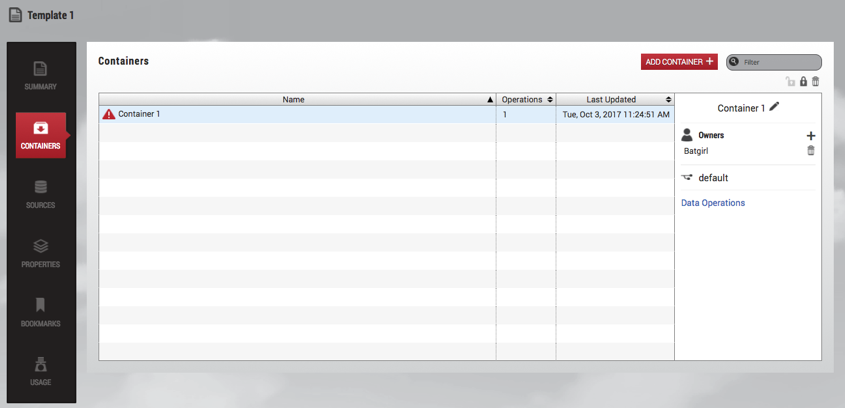
Task: Click the pencil icon to rename Container 1
Action: click(775, 107)
